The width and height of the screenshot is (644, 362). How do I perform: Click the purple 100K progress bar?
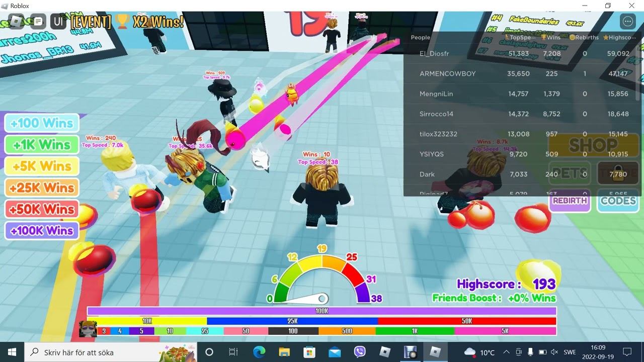322,311
